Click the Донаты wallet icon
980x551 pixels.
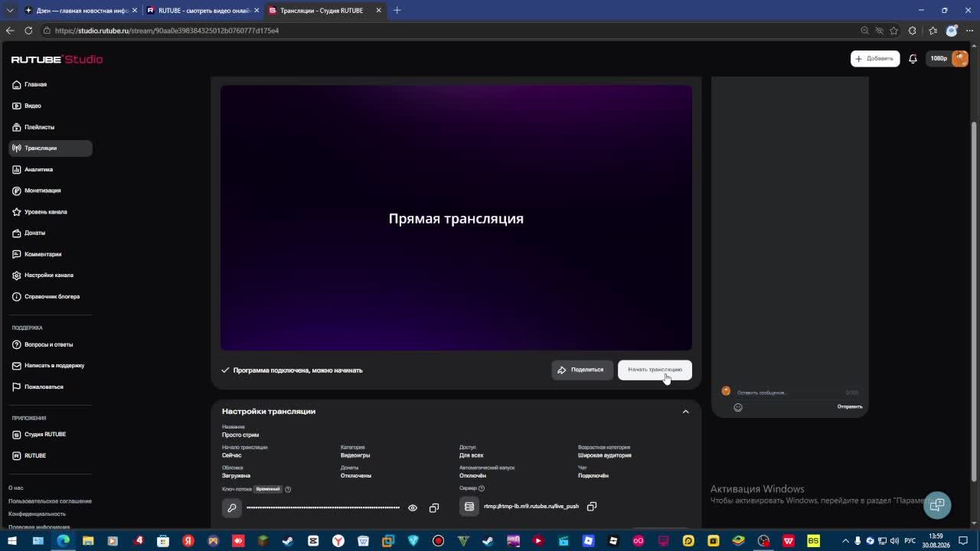[x=17, y=233]
